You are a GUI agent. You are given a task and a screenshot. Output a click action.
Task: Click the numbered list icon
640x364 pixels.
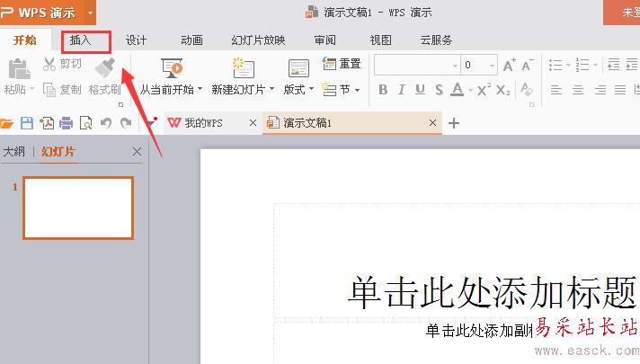582,65
